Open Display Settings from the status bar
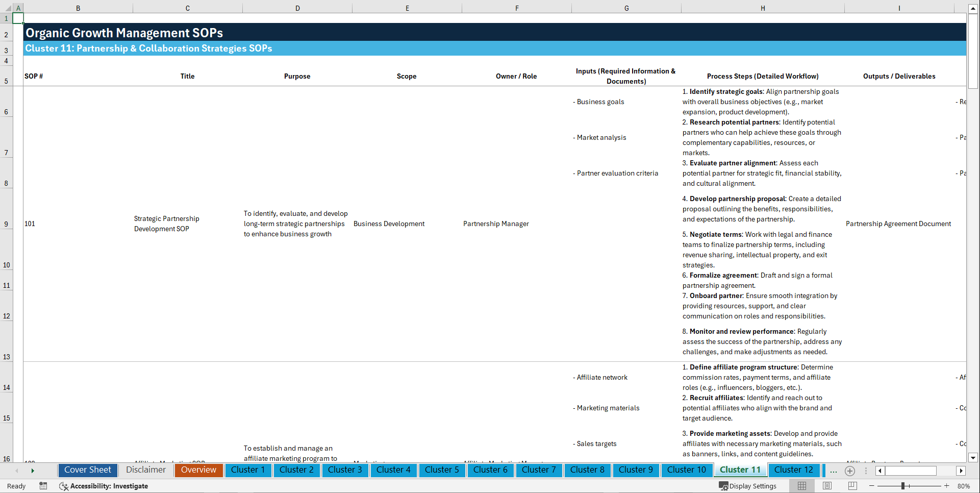Screen dimensions: 980x493 pyautogui.click(x=748, y=486)
